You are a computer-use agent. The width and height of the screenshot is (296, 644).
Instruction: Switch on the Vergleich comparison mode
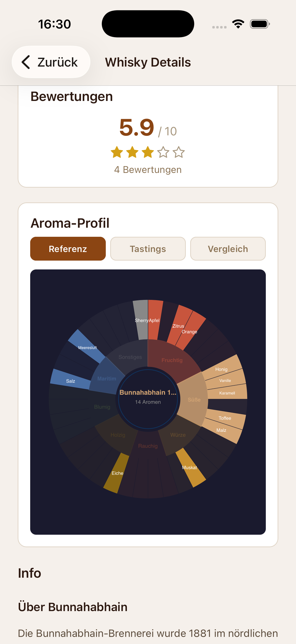(x=228, y=249)
